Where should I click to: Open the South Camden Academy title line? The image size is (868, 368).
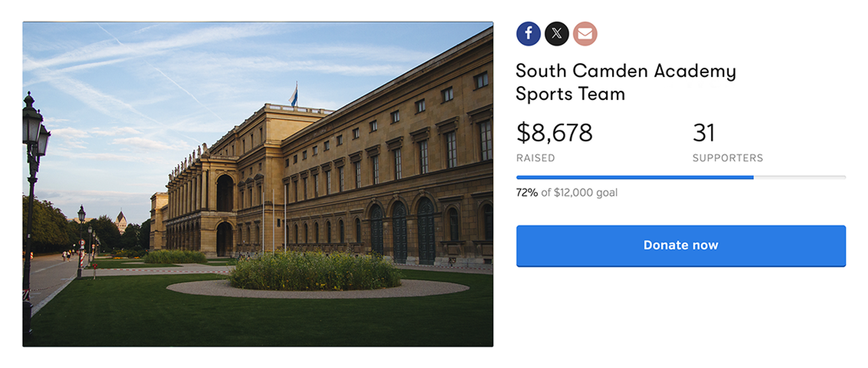point(626,71)
